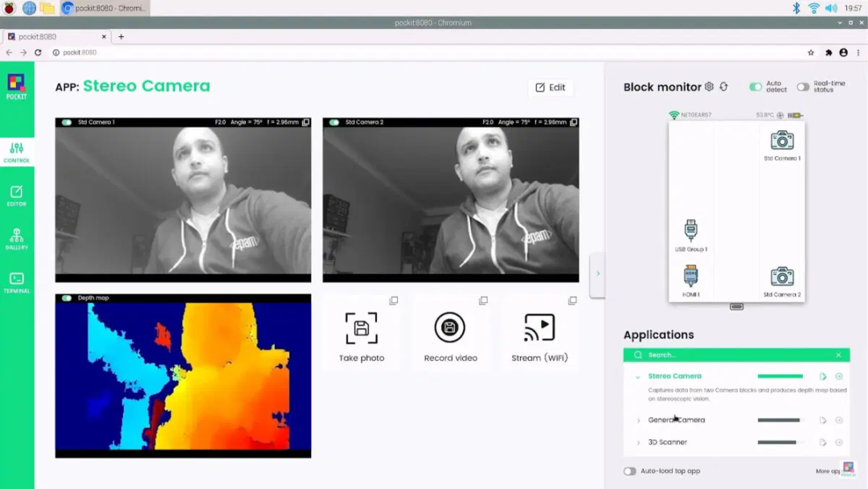Click the address bar showing pockit:8080
Image resolution: width=868 pixels, height=489 pixels.
click(426, 52)
